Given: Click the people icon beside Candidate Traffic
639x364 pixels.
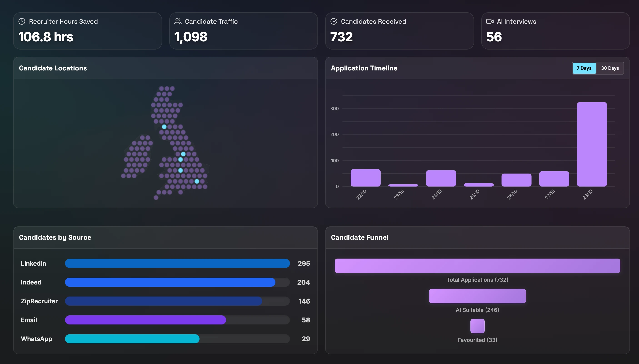Looking at the screenshot, I should pos(178,21).
